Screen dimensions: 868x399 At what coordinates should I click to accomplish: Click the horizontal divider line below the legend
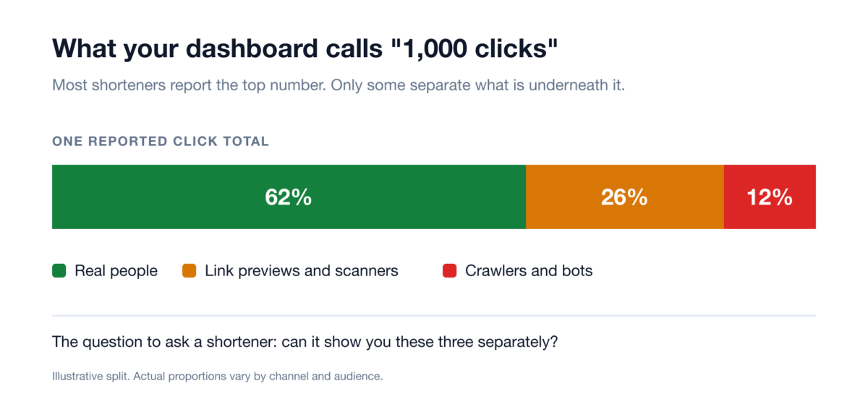click(434, 316)
